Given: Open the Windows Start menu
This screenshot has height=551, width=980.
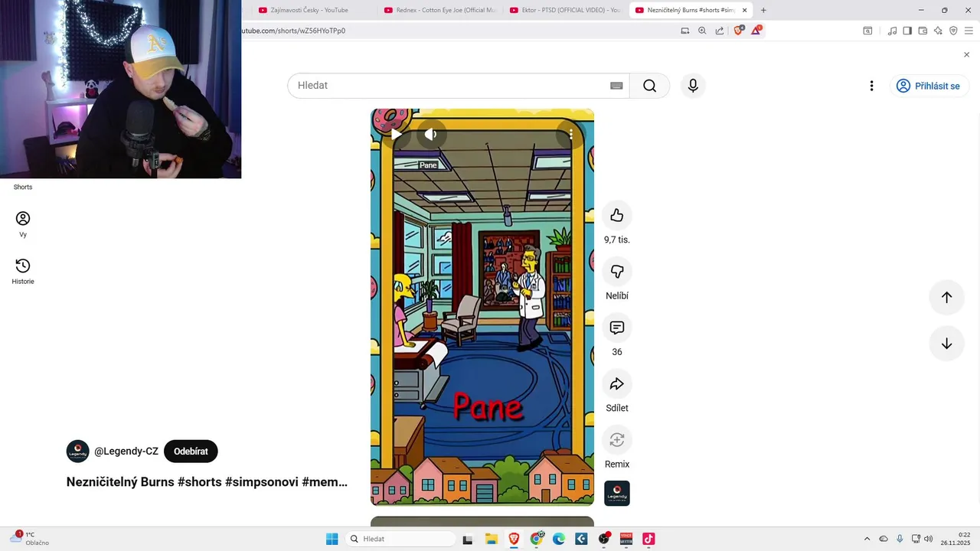Looking at the screenshot, I should (332, 539).
